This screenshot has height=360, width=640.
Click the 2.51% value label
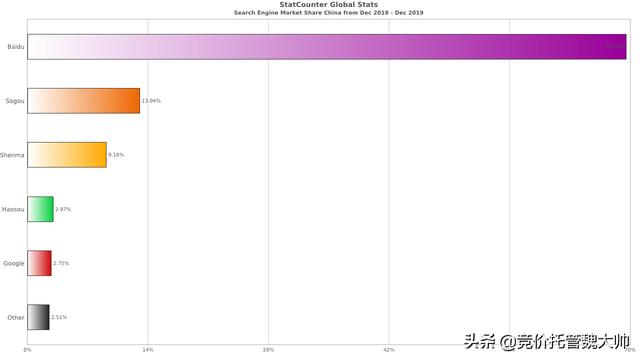pos(59,317)
